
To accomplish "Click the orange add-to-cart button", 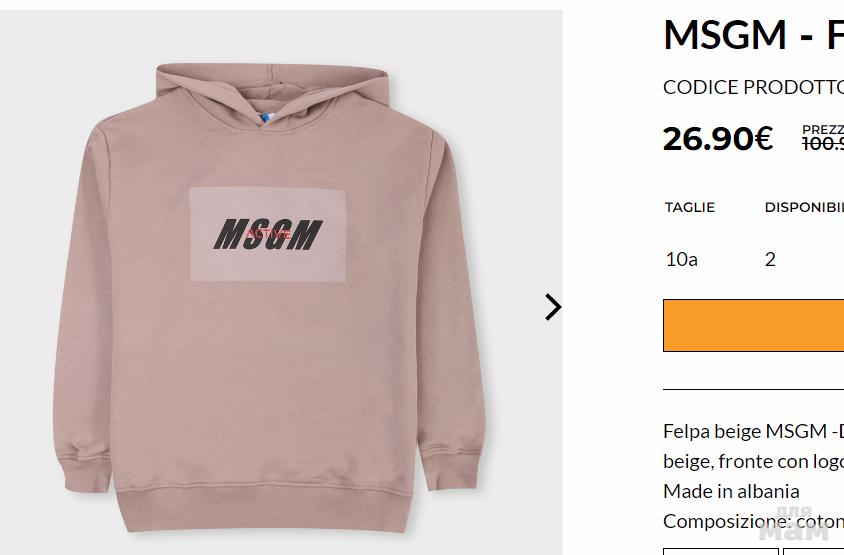I will tap(754, 325).
